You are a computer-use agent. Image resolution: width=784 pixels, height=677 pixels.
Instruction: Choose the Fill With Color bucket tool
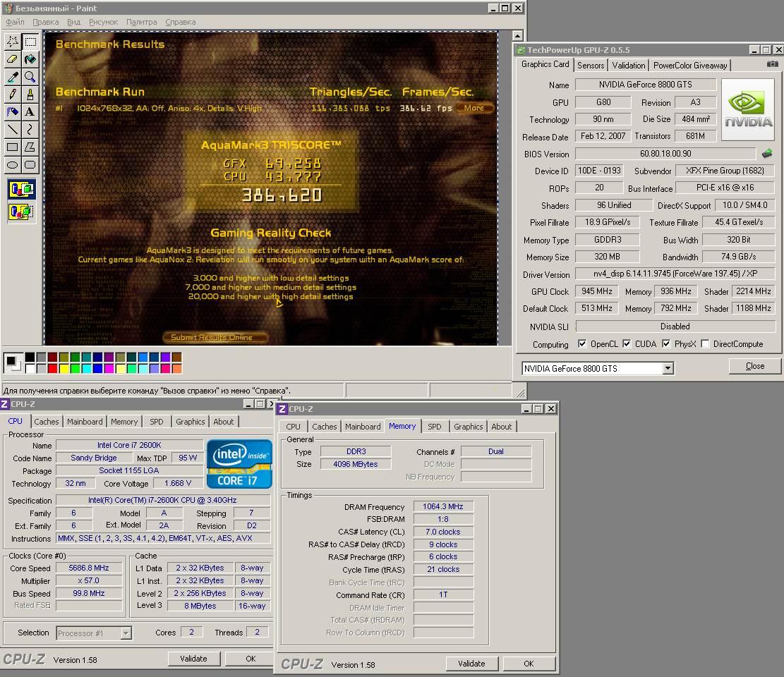[x=30, y=59]
